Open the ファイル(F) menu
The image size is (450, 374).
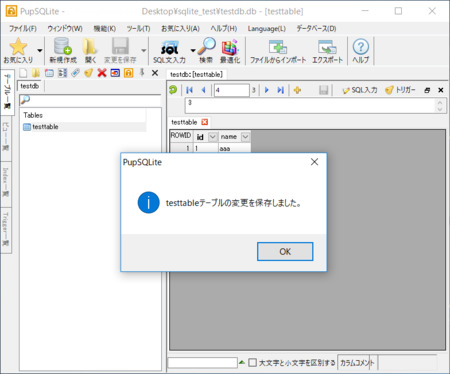point(23,29)
